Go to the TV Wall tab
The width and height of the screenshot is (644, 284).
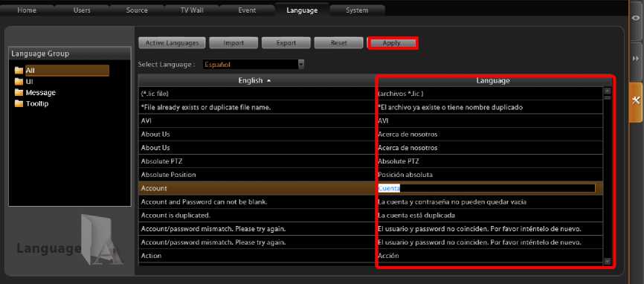click(x=192, y=10)
